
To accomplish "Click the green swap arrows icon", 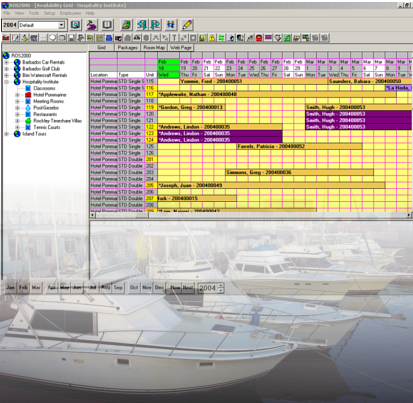I will coord(221,38).
